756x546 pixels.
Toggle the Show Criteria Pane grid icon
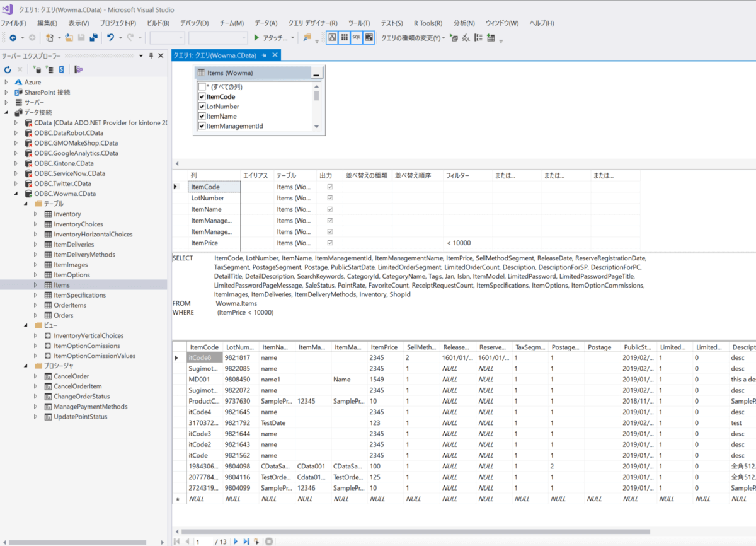click(x=344, y=38)
